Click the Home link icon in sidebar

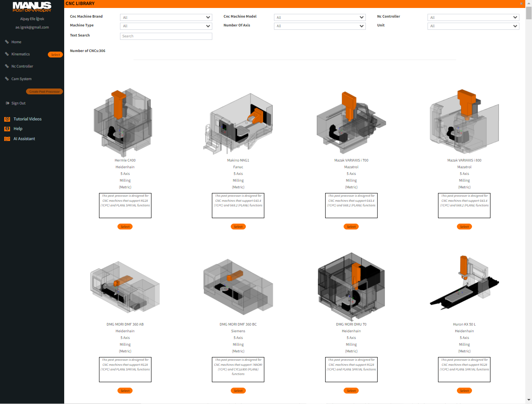coord(7,42)
